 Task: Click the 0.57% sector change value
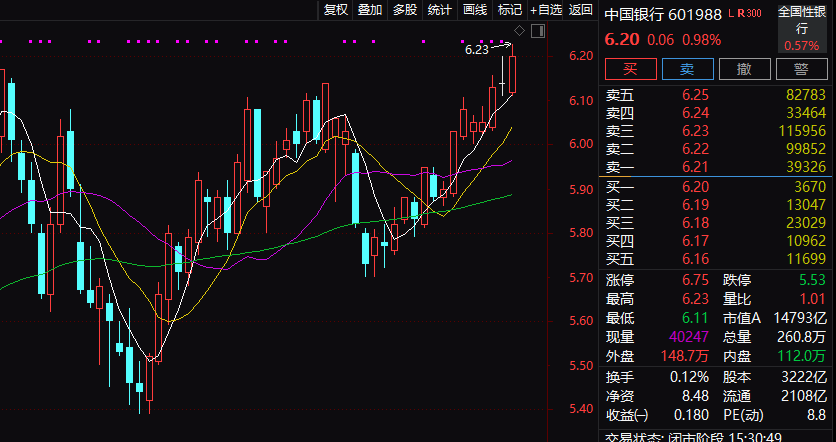pyautogui.click(x=802, y=46)
